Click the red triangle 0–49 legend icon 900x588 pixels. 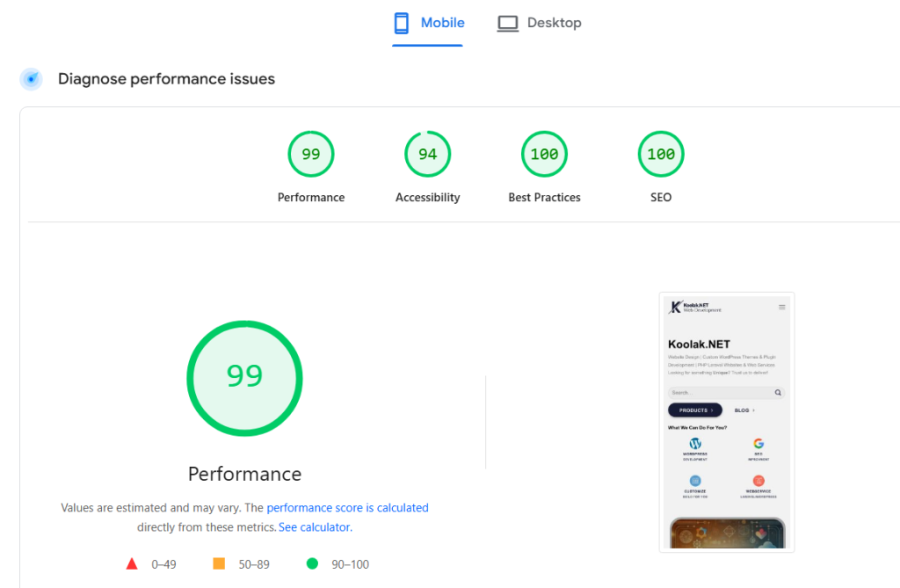tap(132, 563)
